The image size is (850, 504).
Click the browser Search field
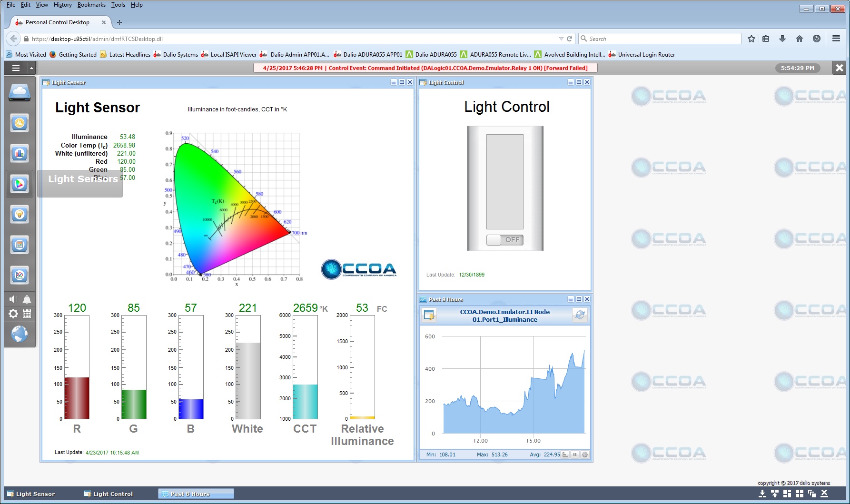pyautogui.click(x=660, y=39)
